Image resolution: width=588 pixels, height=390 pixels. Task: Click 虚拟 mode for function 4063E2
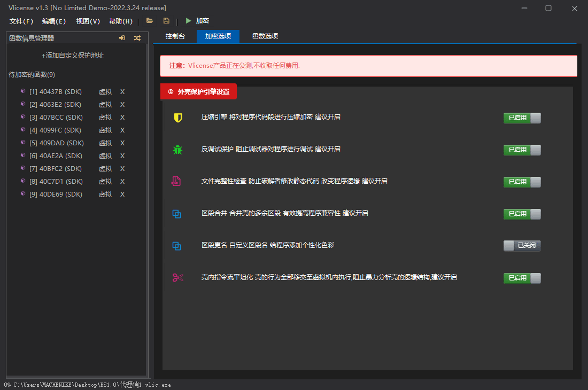(x=105, y=105)
